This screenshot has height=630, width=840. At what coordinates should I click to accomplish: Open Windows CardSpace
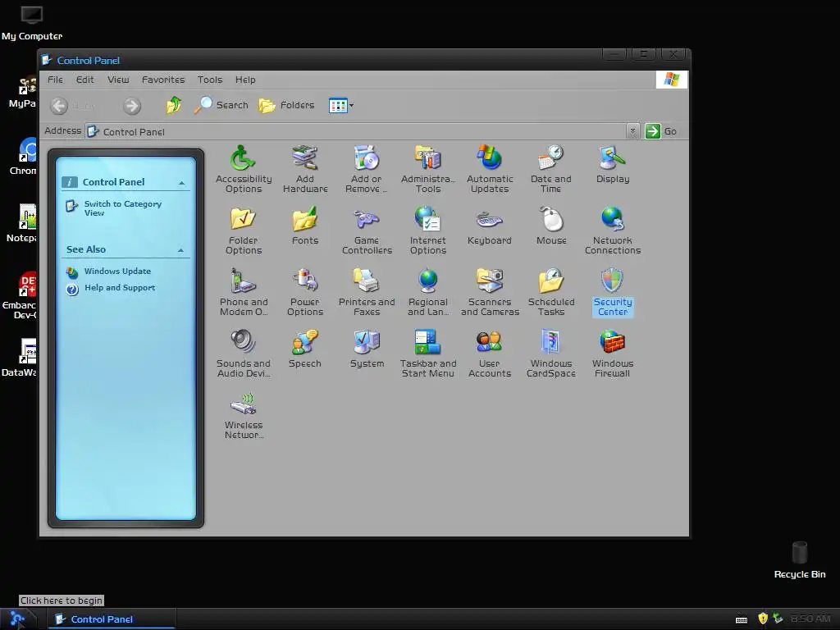[x=550, y=353]
